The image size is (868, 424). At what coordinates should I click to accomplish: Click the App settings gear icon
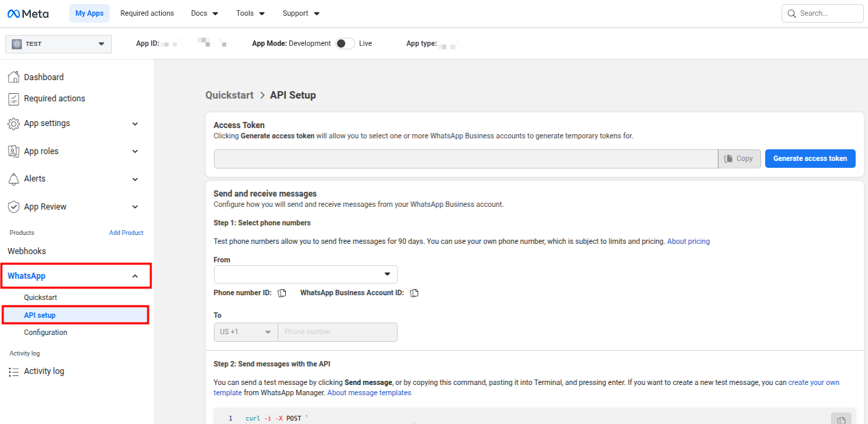pyautogui.click(x=13, y=124)
